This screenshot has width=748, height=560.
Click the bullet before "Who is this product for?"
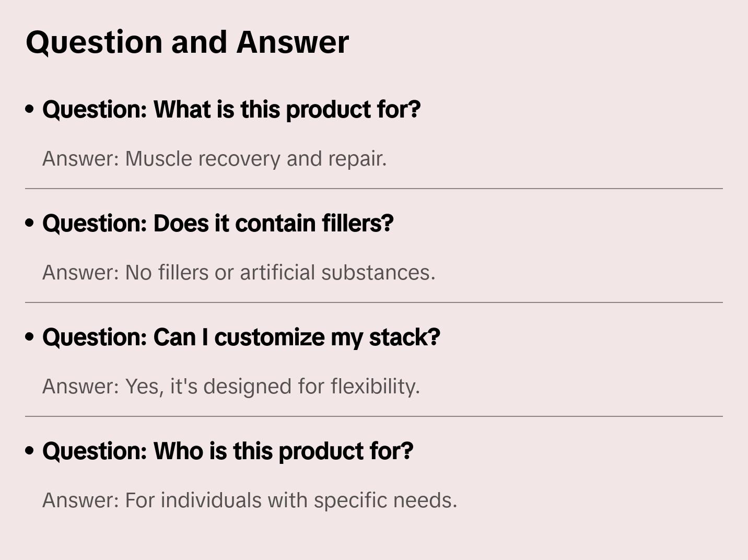pos(30,451)
